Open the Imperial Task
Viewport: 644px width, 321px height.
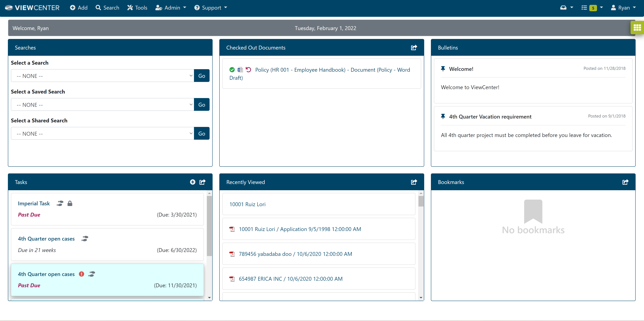[x=34, y=203]
